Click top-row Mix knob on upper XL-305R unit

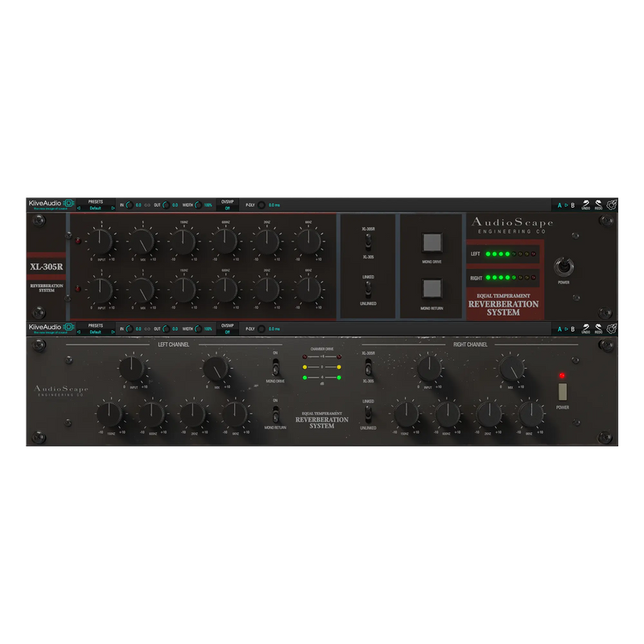point(142,242)
